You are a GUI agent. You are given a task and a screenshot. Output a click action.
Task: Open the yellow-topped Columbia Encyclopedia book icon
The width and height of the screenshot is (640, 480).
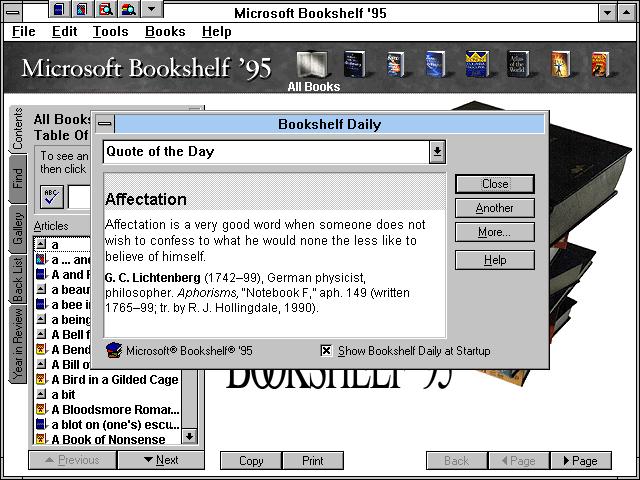[x=477, y=64]
